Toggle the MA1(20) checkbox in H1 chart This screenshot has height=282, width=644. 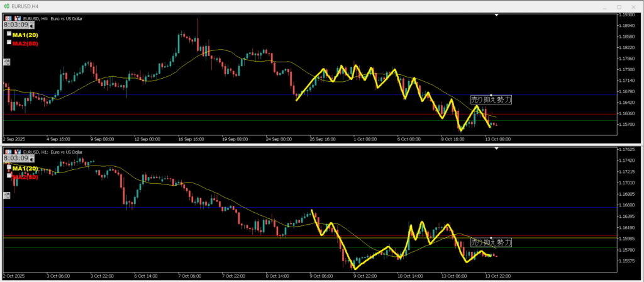(9, 168)
